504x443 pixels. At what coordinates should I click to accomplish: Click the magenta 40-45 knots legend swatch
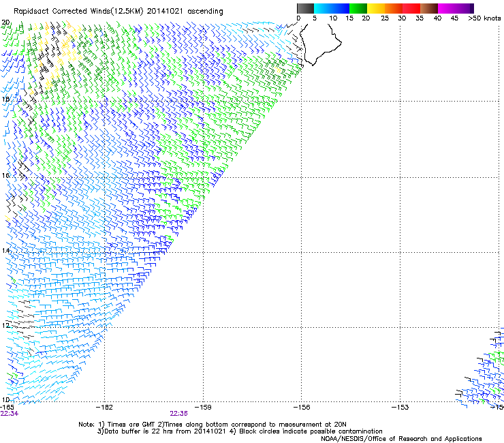(x=447, y=8)
